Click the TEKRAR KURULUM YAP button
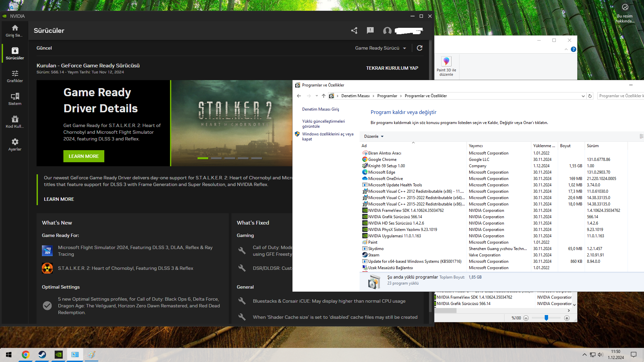This screenshot has height=362, width=644. pos(392,68)
